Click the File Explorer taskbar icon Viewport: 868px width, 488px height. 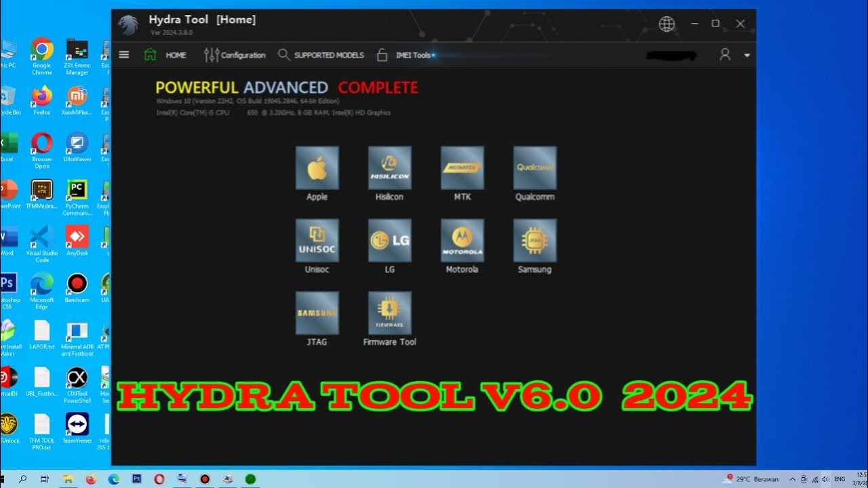(68, 479)
